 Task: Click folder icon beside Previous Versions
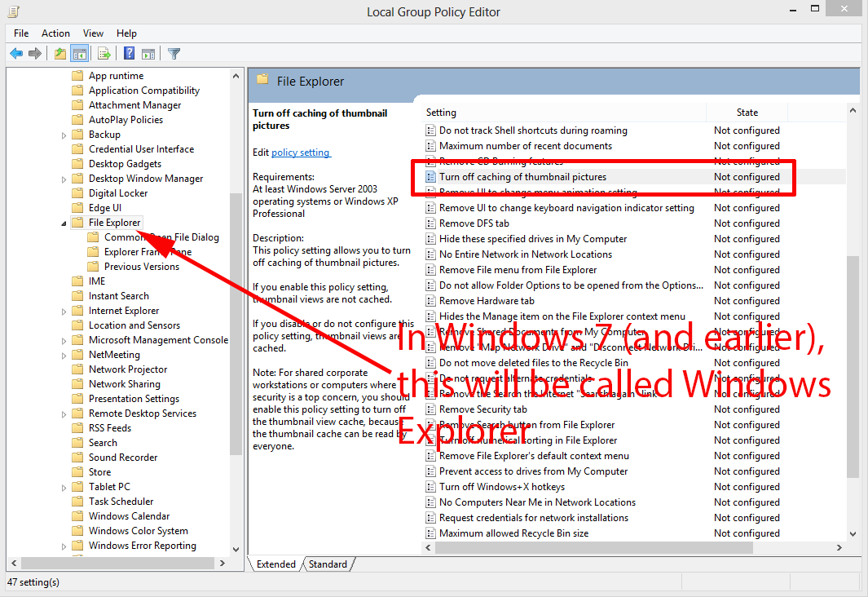click(x=93, y=267)
